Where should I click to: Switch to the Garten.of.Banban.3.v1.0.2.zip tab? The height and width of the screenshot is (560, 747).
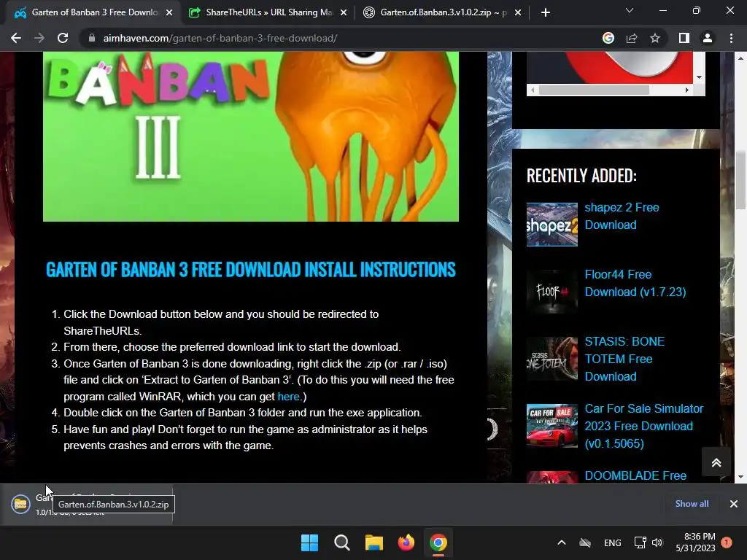443,12
